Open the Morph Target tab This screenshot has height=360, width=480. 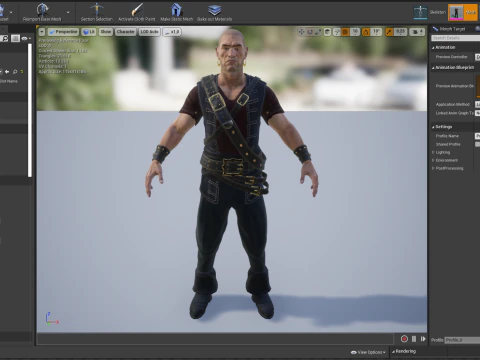pyautogui.click(x=449, y=29)
